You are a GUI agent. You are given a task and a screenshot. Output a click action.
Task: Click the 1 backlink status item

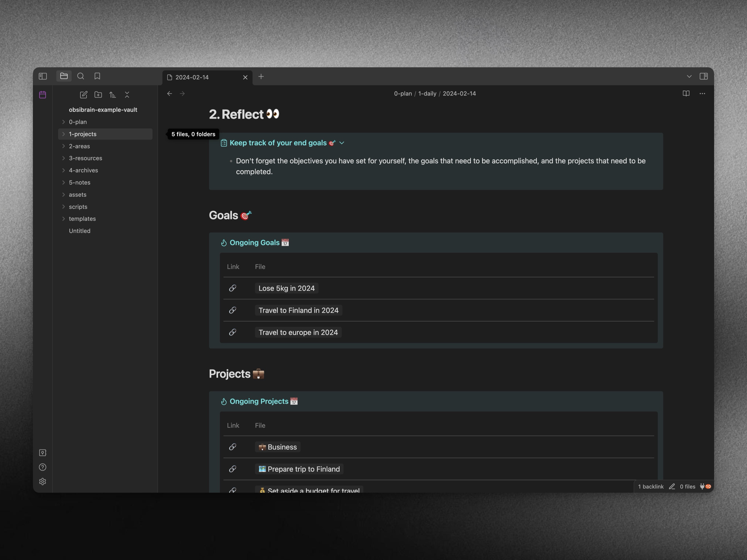650,486
